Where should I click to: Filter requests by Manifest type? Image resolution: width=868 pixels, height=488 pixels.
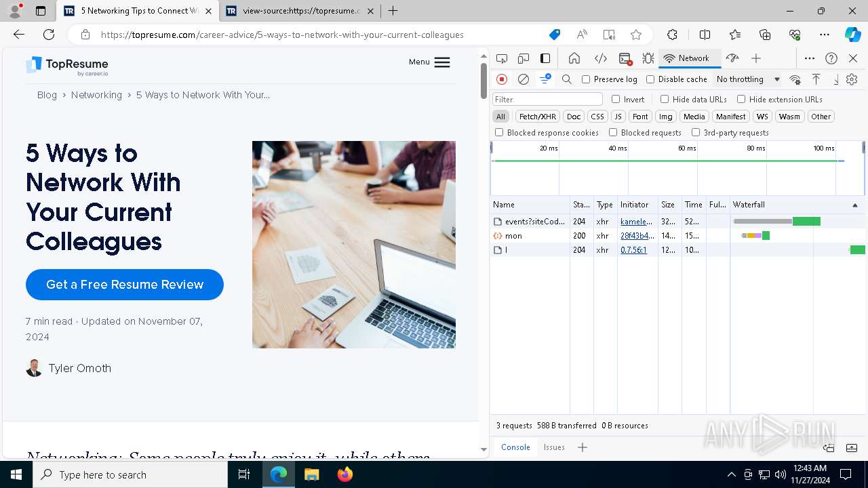coord(730,117)
